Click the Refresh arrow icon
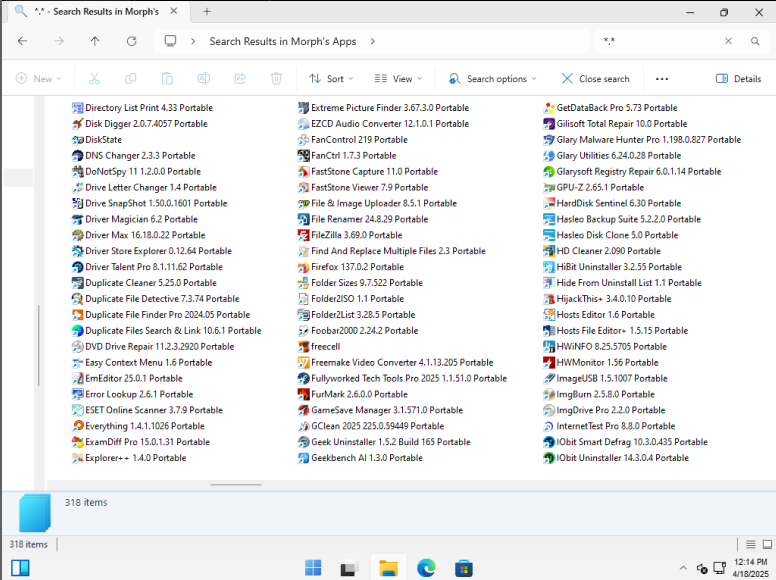Image resolution: width=776 pixels, height=580 pixels. pos(131,41)
